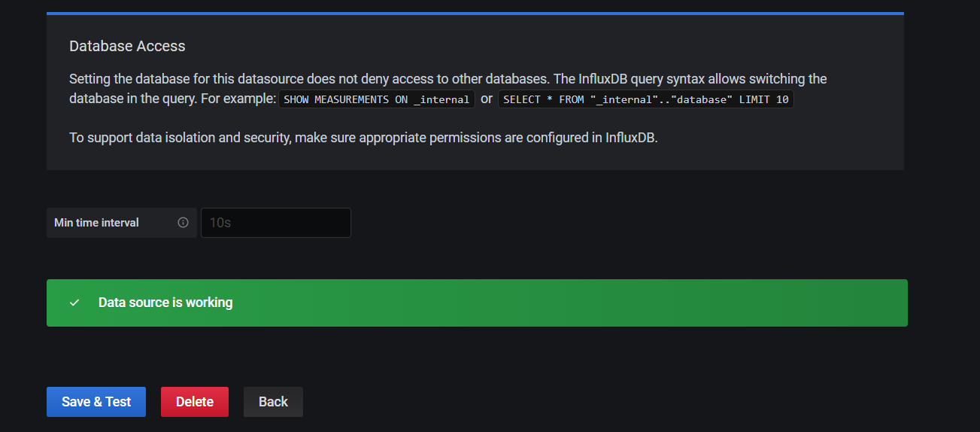Click the Save & Test button
This screenshot has height=432, width=980.
96,402
